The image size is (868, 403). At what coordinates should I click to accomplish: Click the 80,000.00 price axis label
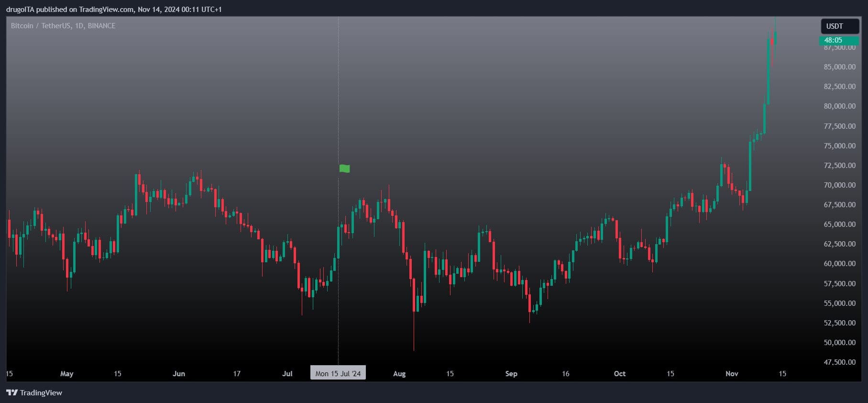point(839,106)
